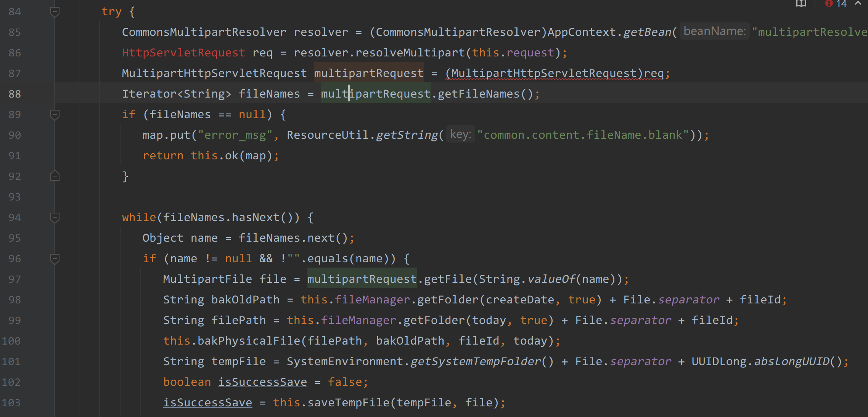Image resolution: width=868 pixels, height=417 pixels.
Task: Collapse the try block on line 84
Action: click(x=55, y=12)
